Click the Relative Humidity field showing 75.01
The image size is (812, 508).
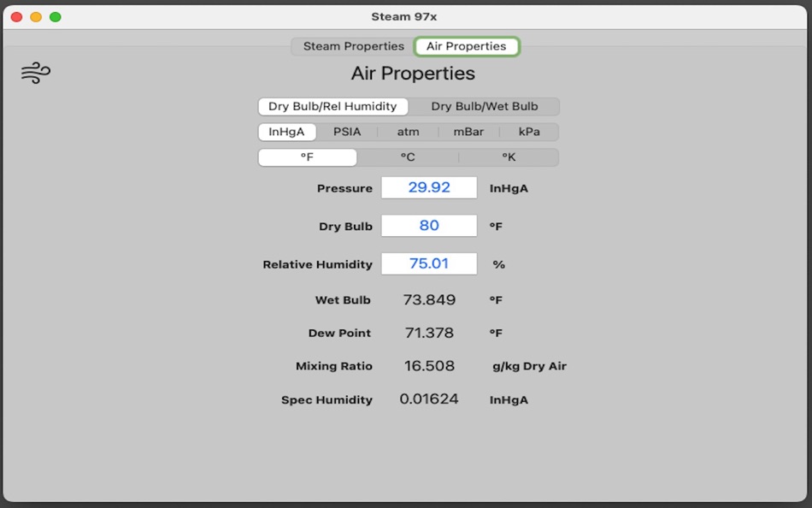point(429,264)
